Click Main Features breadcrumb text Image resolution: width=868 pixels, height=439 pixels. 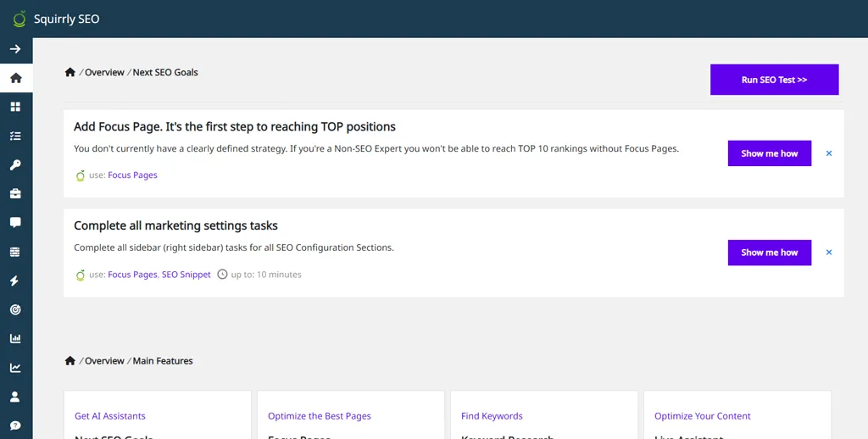coord(163,360)
